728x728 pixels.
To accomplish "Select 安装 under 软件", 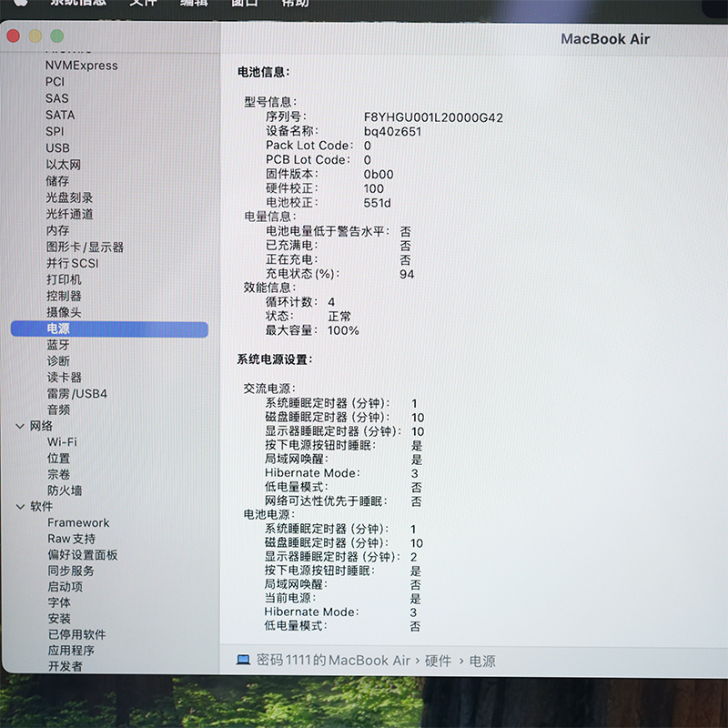I will coord(59,619).
